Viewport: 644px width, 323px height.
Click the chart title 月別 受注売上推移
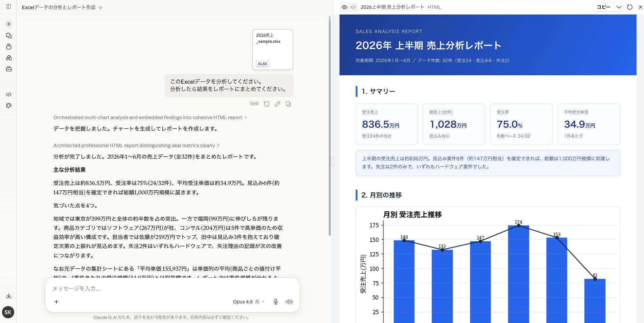pyautogui.click(x=412, y=214)
